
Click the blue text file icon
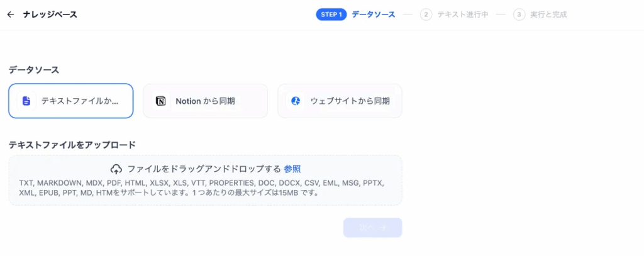[x=26, y=101]
